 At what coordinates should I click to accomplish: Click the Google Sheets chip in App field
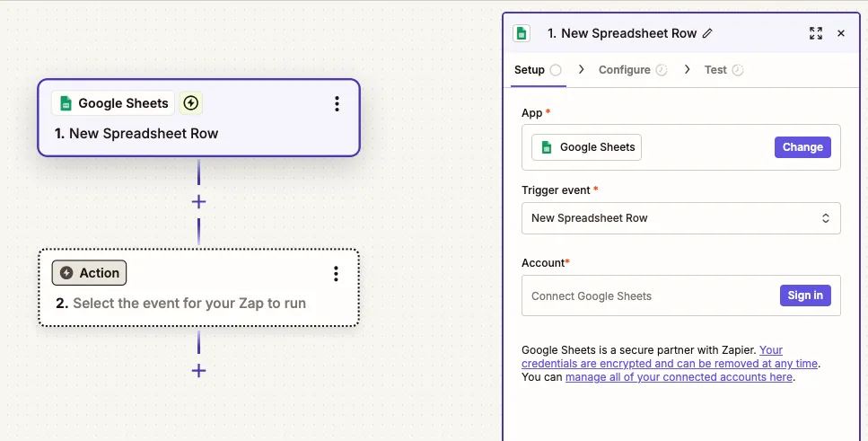tap(586, 147)
